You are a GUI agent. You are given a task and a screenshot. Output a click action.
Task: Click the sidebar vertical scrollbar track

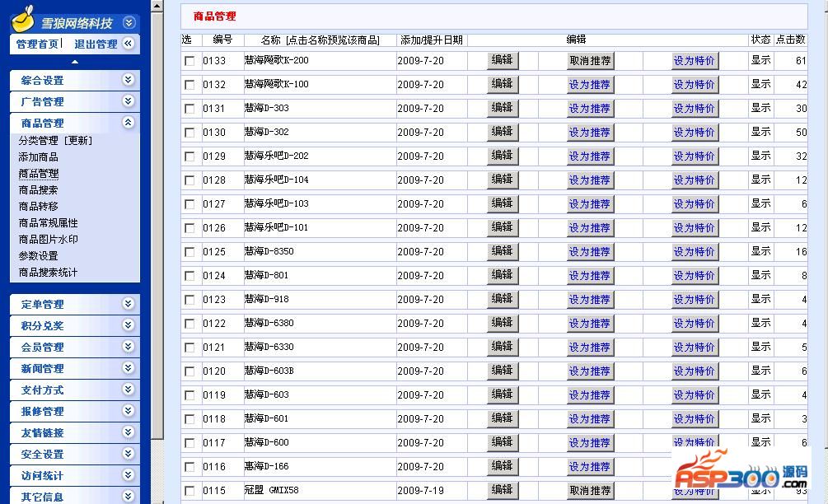157,469
